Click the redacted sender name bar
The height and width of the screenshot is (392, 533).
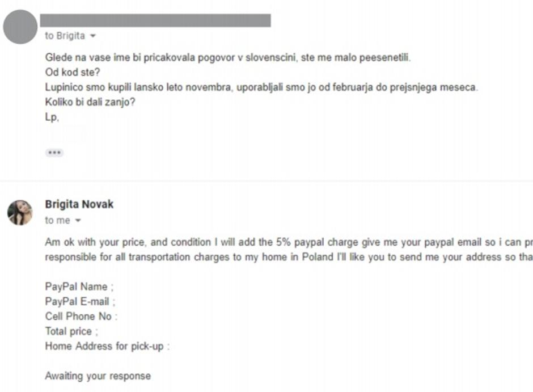[155, 20]
